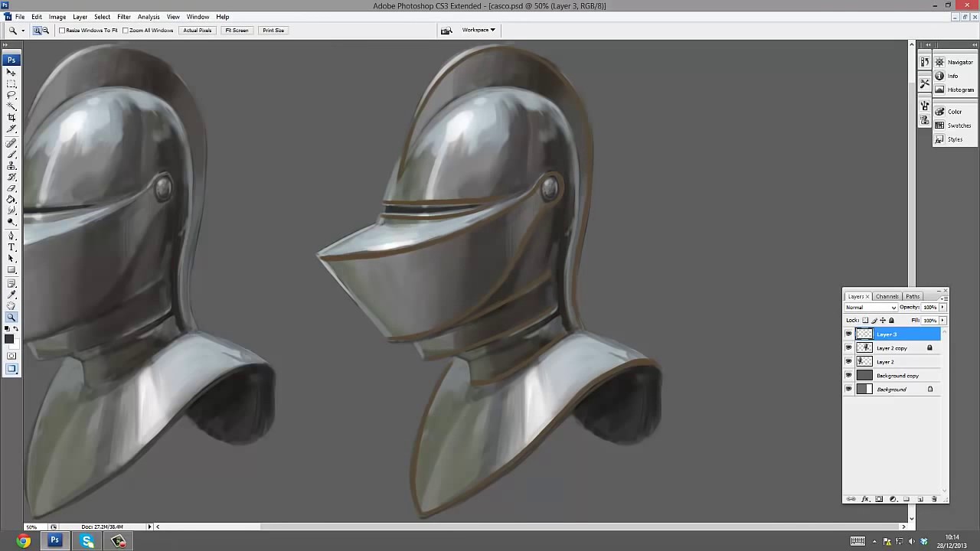This screenshot has width=980, height=551.
Task: Select the Lasso tool
Action: click(11, 94)
